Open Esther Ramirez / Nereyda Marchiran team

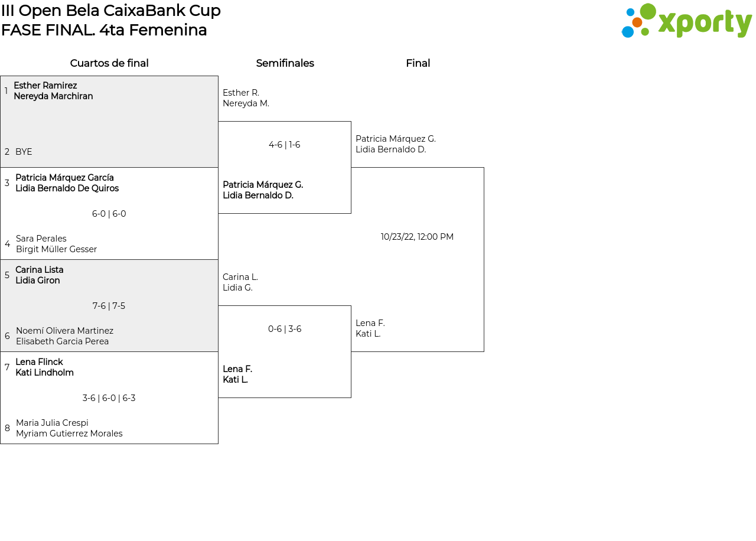pos(53,91)
